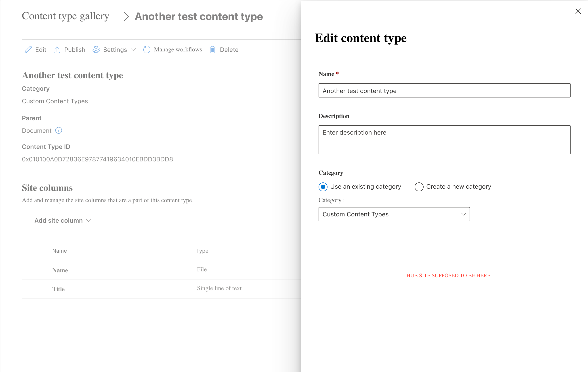Click the Manage workflows sync icon
The width and height of the screenshot is (588, 372).
(147, 49)
